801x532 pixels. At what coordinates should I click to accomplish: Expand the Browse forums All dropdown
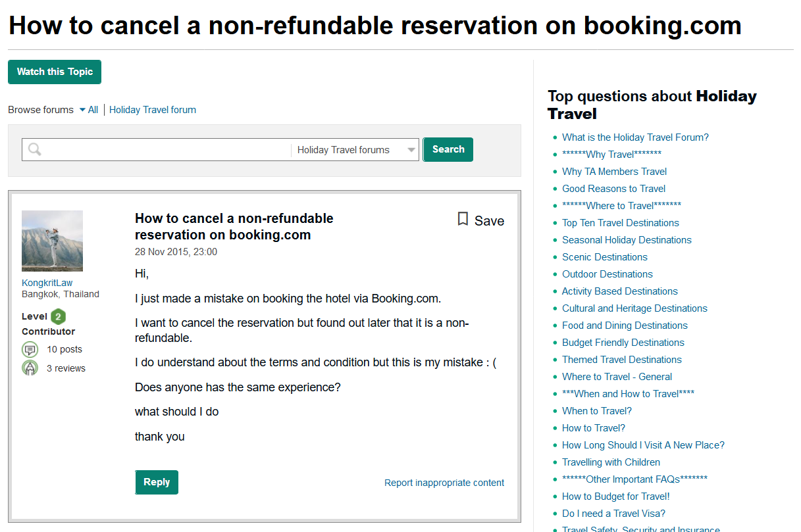[x=89, y=110]
